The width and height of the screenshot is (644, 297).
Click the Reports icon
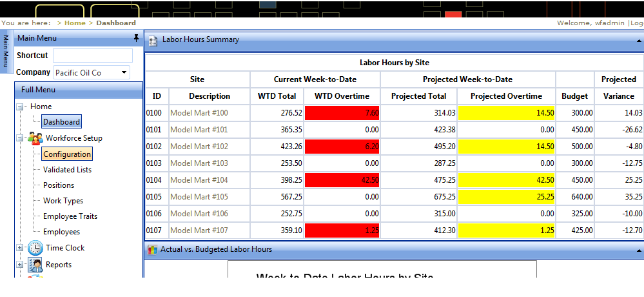pyautogui.click(x=35, y=265)
